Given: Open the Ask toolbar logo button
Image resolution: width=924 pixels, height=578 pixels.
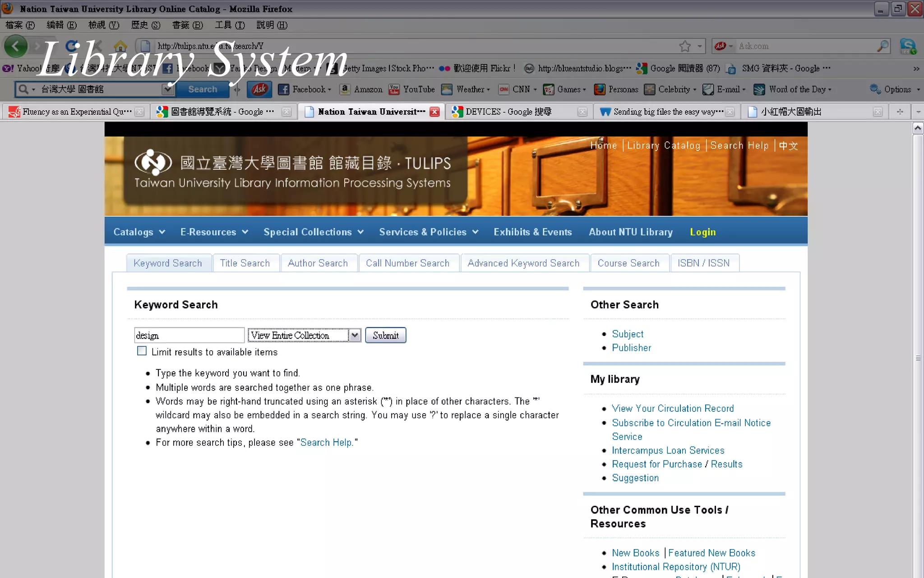Looking at the screenshot, I should coord(259,89).
